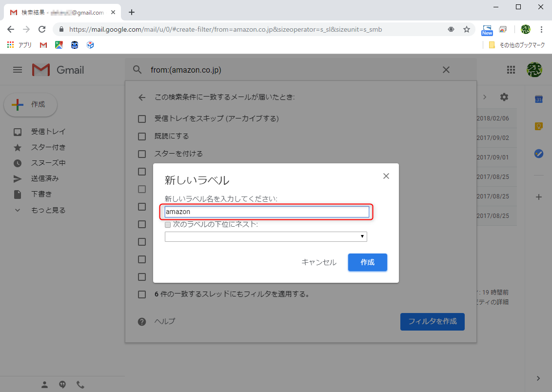Viewport: 552px width, 392px height.
Task: Open the Gmail bookmark on the bookmarks bar
Action: 43,44
